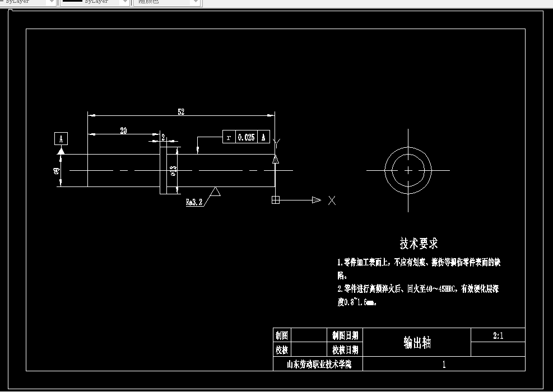Click the 制图日期 label cell
The height and width of the screenshot is (392, 553).
(345, 335)
